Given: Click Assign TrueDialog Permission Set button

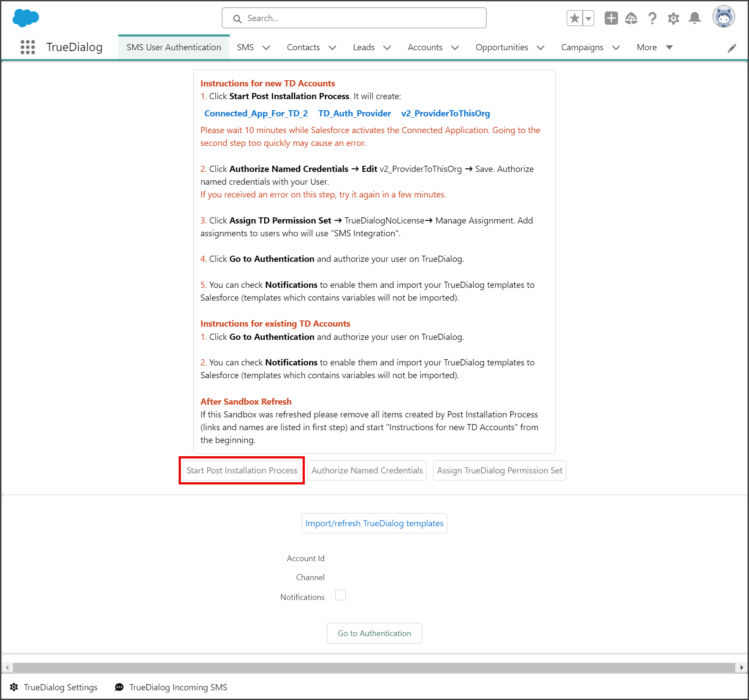Looking at the screenshot, I should coord(499,470).
